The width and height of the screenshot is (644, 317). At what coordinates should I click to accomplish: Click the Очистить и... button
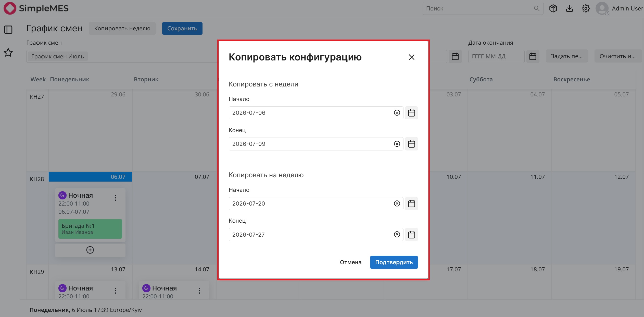618,56
